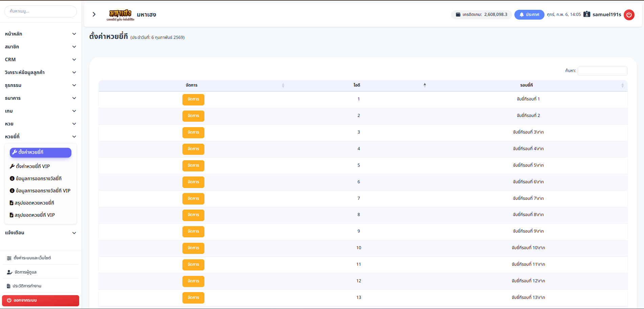This screenshot has height=309, width=644.
Task: Open website system settings sliders icon
Action: 9,258
